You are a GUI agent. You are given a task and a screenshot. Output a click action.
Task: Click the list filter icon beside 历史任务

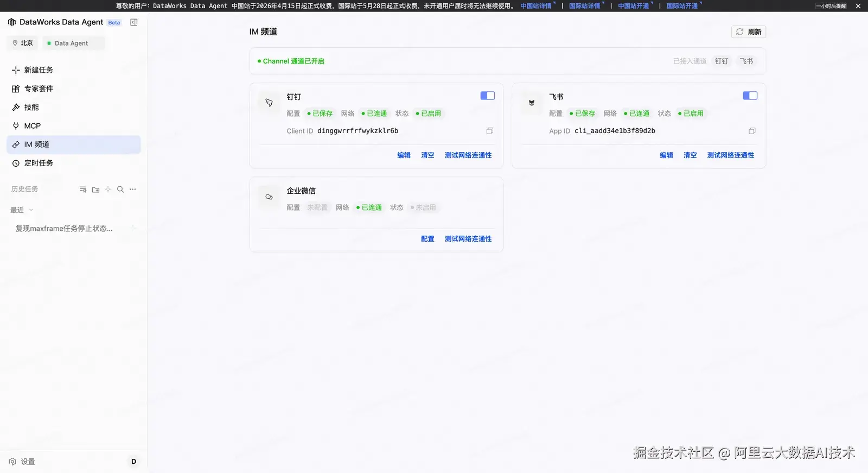(83, 190)
